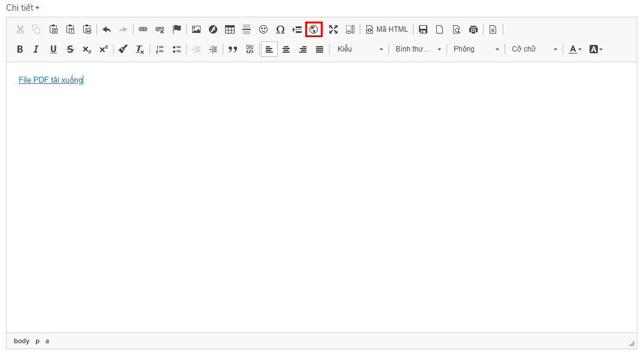
Task: Insert a table into the editor
Action: click(x=230, y=29)
